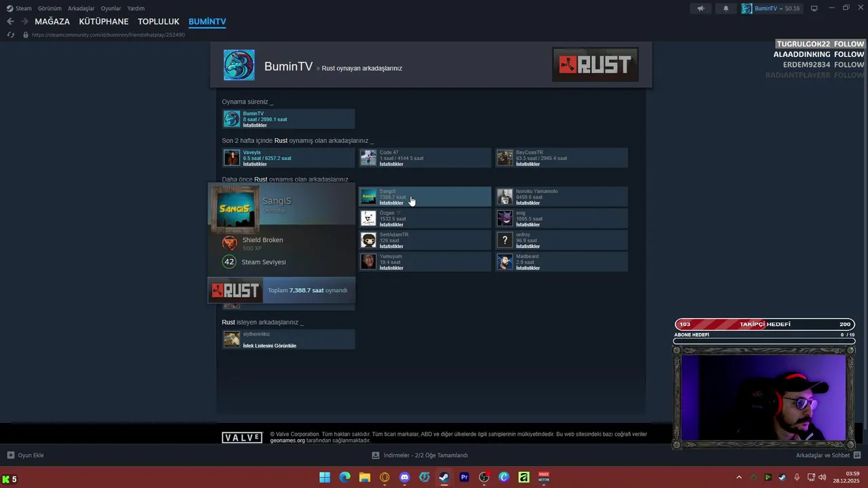The width and height of the screenshot is (868, 488).
Task: Open İndirmeler downloads status
Action: click(420, 455)
